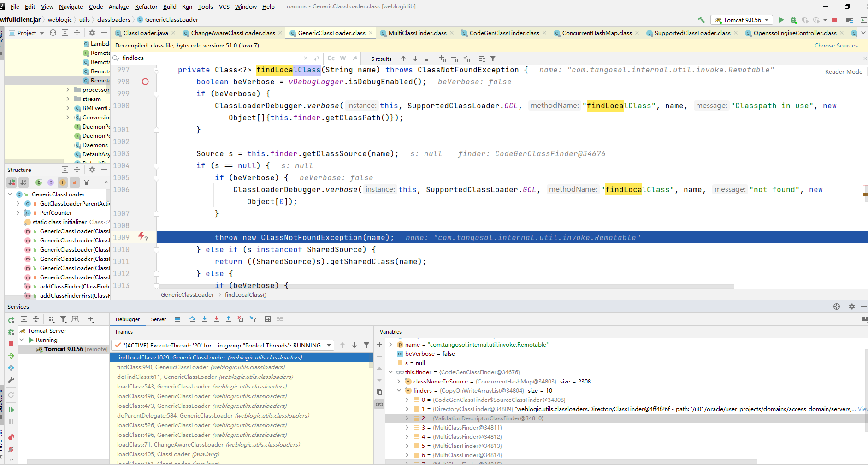Screen dimensions: 868x465
Task: Switch to the Server tab in debugger
Action: 159,319
